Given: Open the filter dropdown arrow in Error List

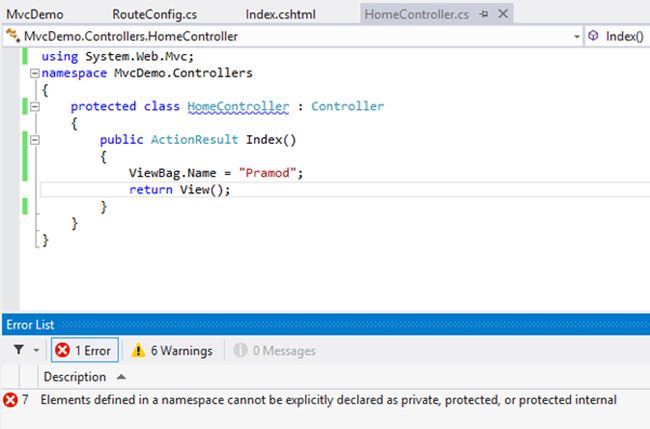Looking at the screenshot, I should 36,351.
